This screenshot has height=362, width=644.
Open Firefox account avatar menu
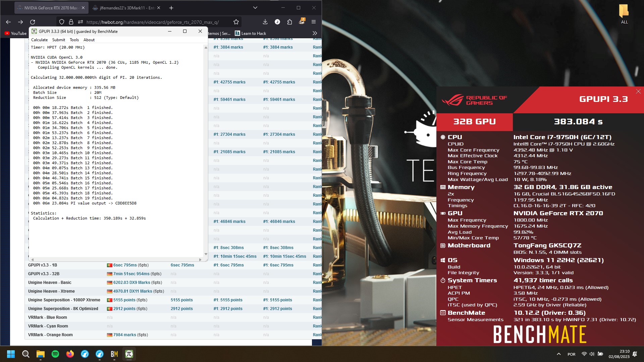coord(277,22)
